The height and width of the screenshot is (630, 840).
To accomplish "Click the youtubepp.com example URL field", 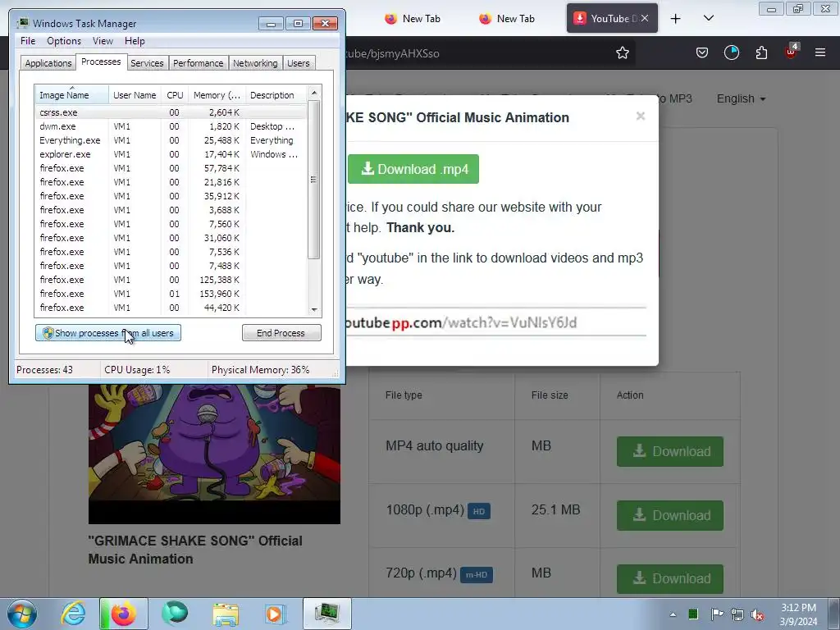I will click(x=496, y=322).
